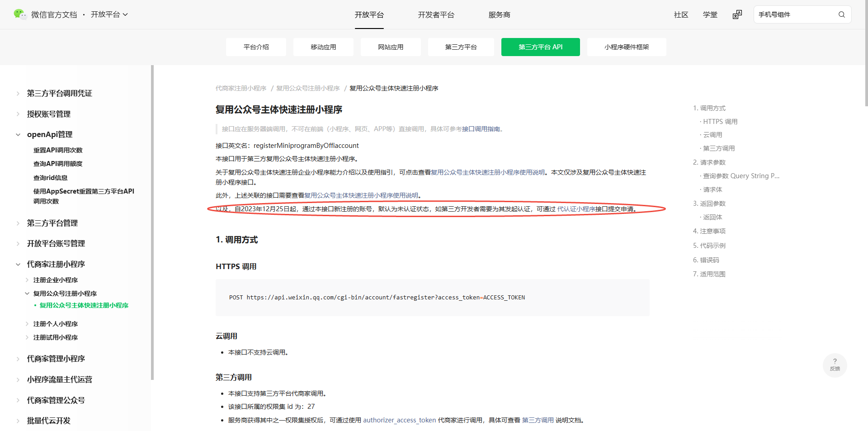868x431 pixels.
Task: Select the 第三方平台 API tab
Action: [x=540, y=47]
